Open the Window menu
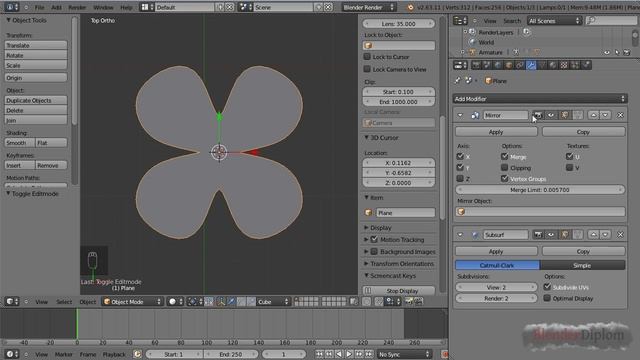 (103, 7)
